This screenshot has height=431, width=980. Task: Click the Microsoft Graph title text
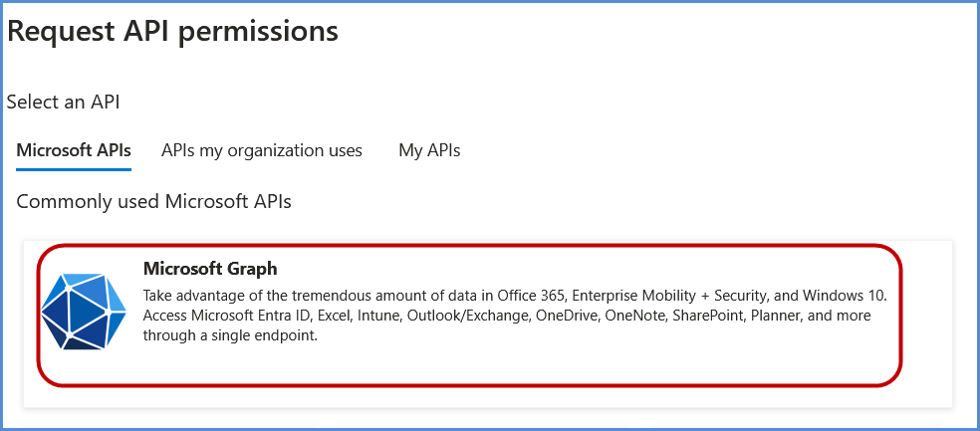[210, 269]
